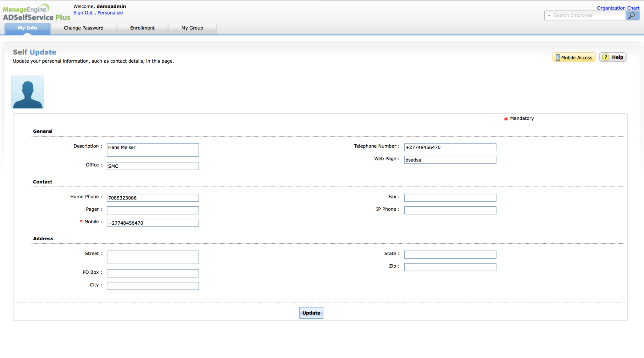Click the empty Fax field
644x358 pixels.
[x=450, y=198]
